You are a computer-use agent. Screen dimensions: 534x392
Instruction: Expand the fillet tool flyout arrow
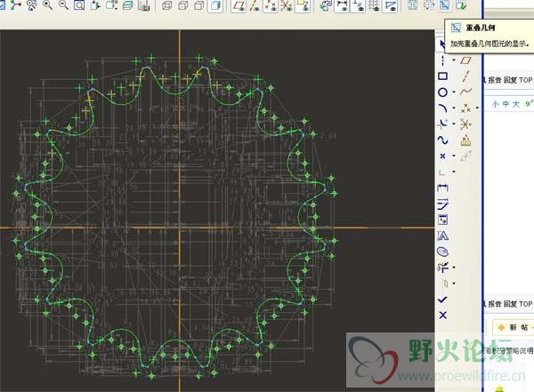point(454,124)
